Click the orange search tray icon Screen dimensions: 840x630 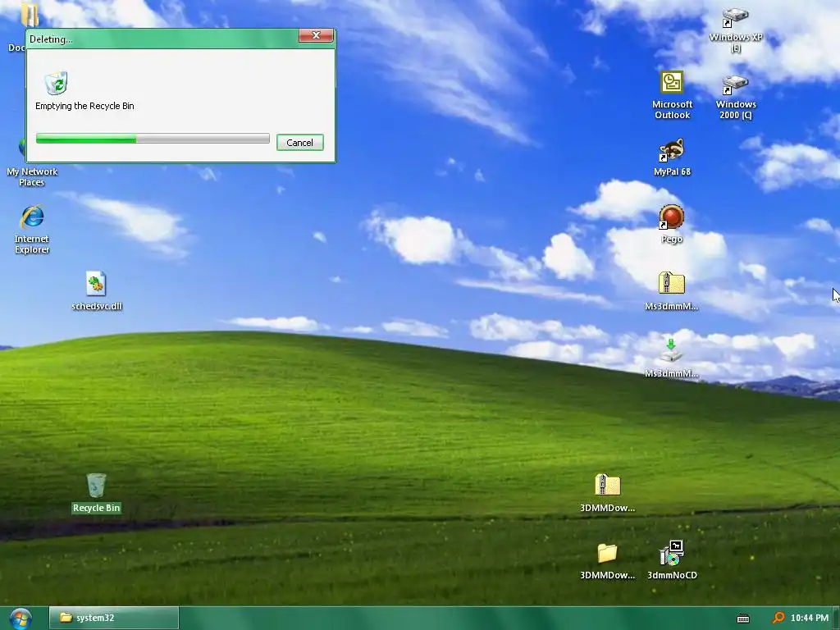(x=778, y=618)
